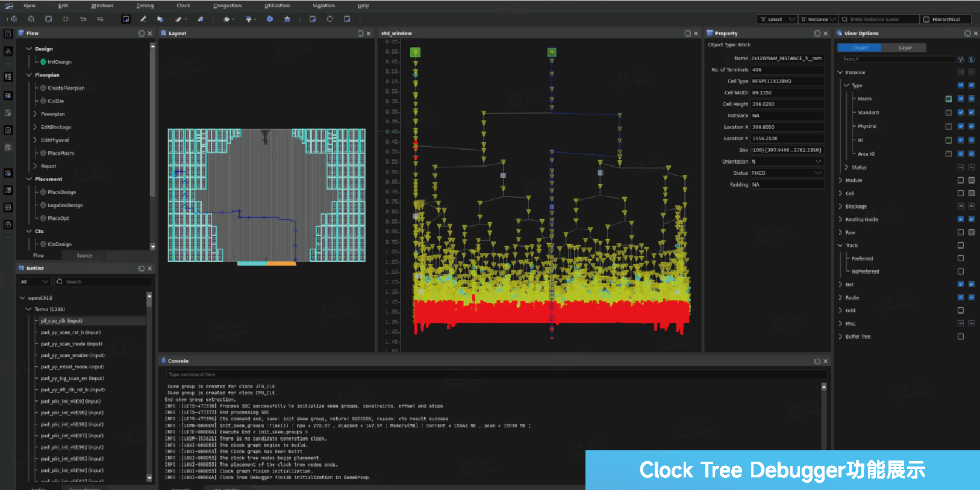Float the Netlist panel via its undock icon
Screen dimensions: 980x490
pos(142,268)
